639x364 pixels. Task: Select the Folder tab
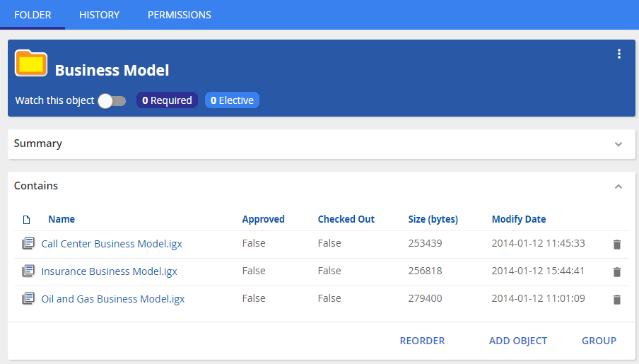[33, 15]
